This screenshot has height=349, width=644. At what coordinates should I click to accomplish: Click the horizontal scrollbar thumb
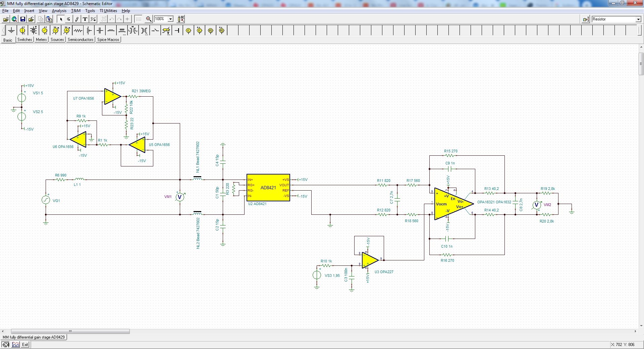click(x=70, y=331)
